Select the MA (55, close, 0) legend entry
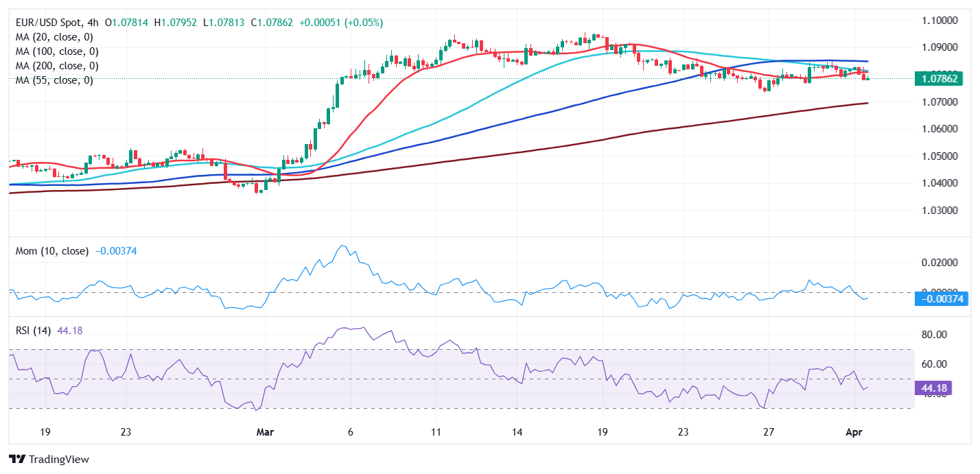The height and width of the screenshot is (474, 980). click(x=54, y=80)
